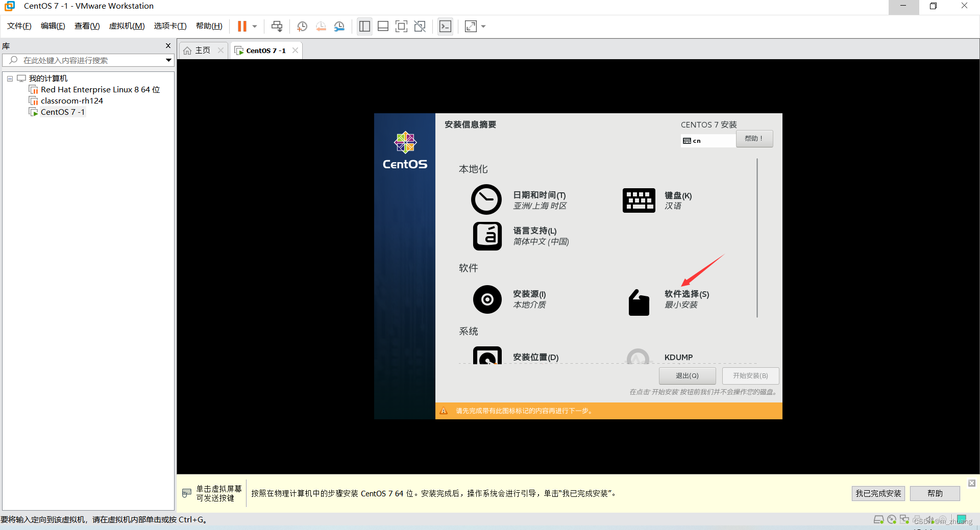This screenshot has height=530, width=980.
Task: Click the 软件选择(S) label
Action: 687,294
